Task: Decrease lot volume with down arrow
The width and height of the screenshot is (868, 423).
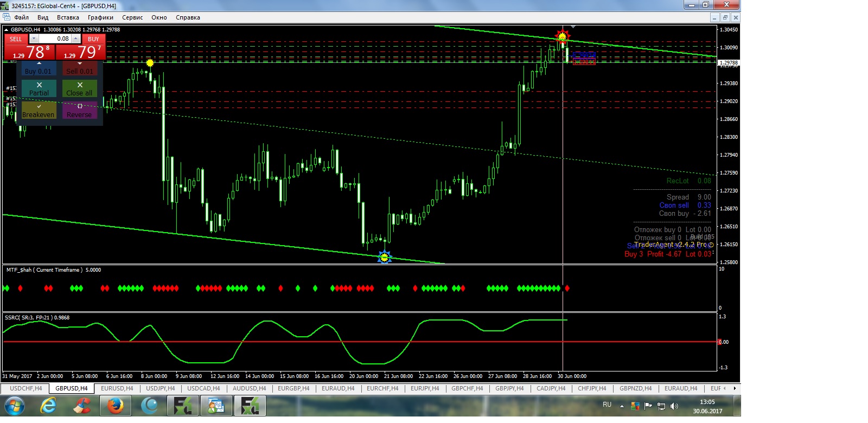Action: [34, 39]
